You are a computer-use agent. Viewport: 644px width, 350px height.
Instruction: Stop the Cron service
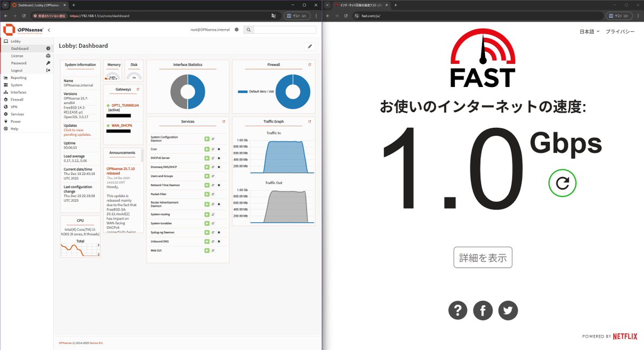point(219,149)
